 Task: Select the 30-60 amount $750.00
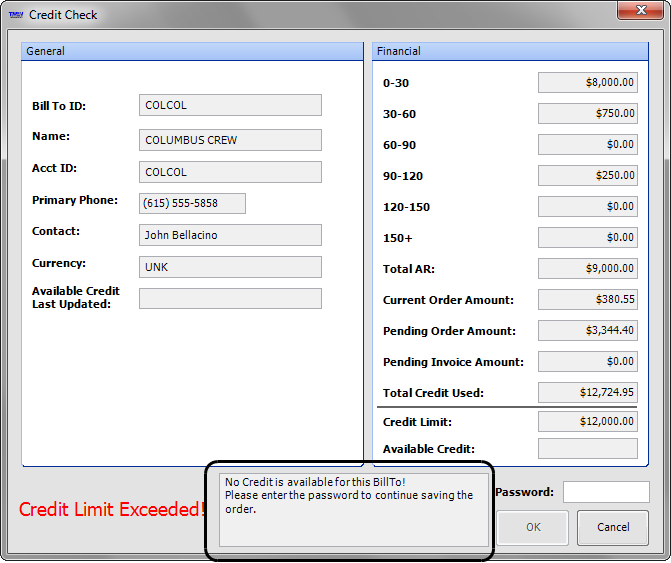pyautogui.click(x=588, y=113)
